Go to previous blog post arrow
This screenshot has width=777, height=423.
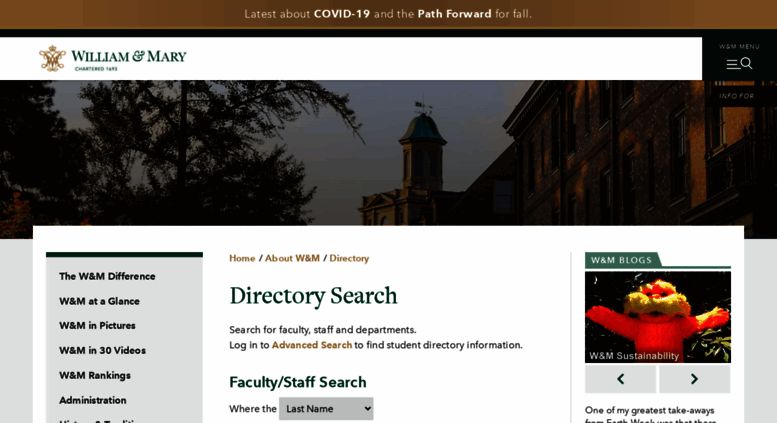pyautogui.click(x=620, y=379)
